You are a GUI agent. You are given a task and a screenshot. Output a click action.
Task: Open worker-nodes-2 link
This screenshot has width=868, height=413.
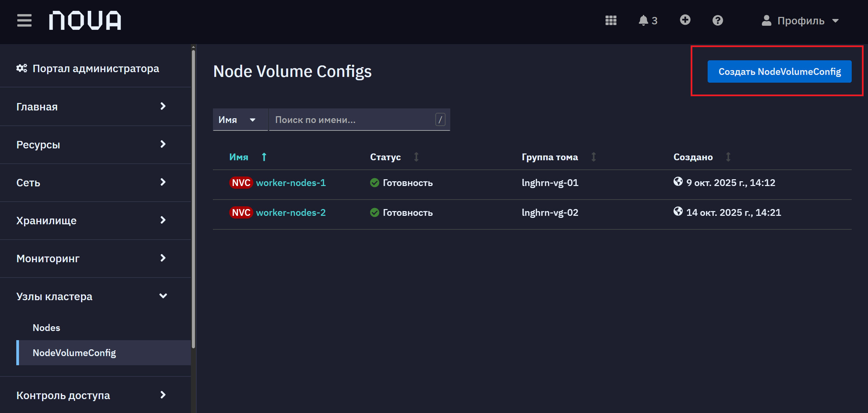tap(291, 213)
